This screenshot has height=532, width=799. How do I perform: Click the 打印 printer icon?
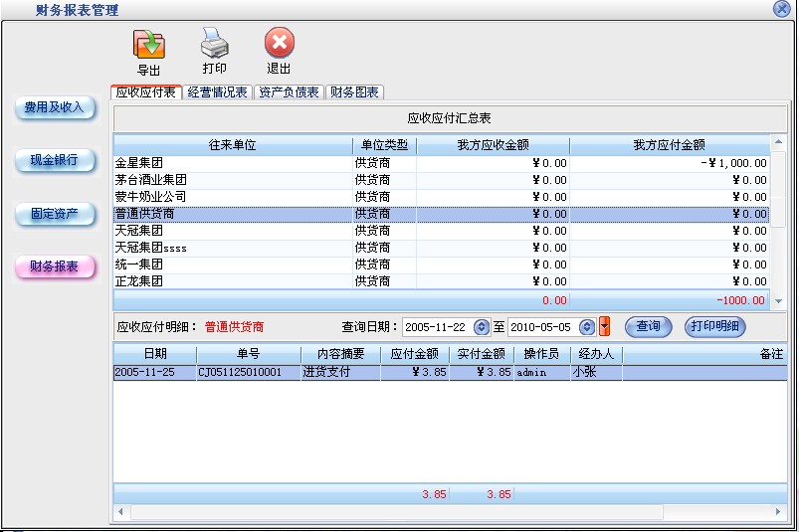tap(215, 44)
